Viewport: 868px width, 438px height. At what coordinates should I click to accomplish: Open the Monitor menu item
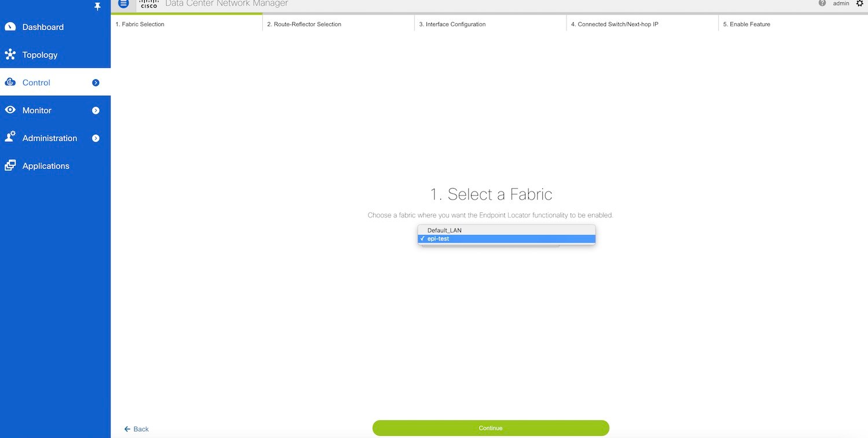pos(55,110)
